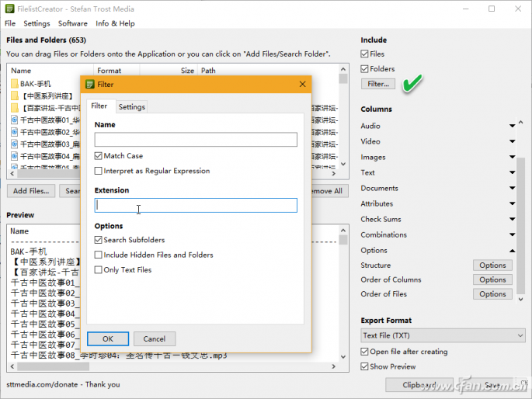Click the Add Files... button
The height and width of the screenshot is (399, 532).
pos(31,191)
